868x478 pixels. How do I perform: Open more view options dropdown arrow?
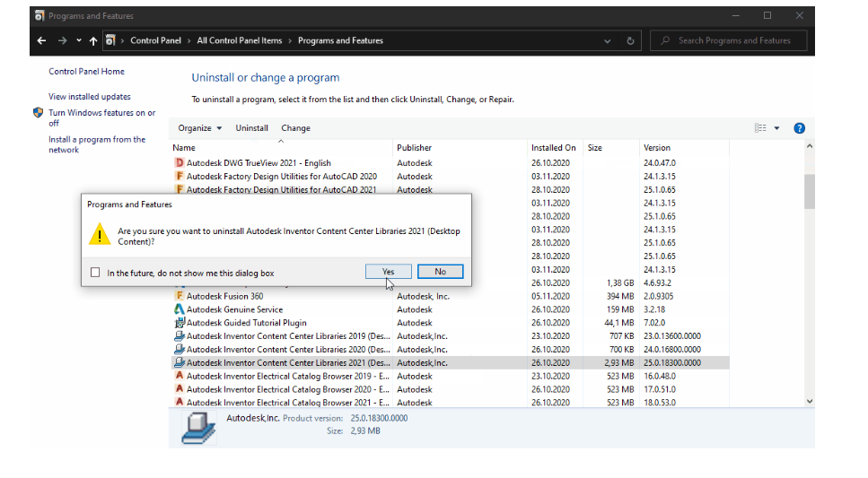click(776, 128)
